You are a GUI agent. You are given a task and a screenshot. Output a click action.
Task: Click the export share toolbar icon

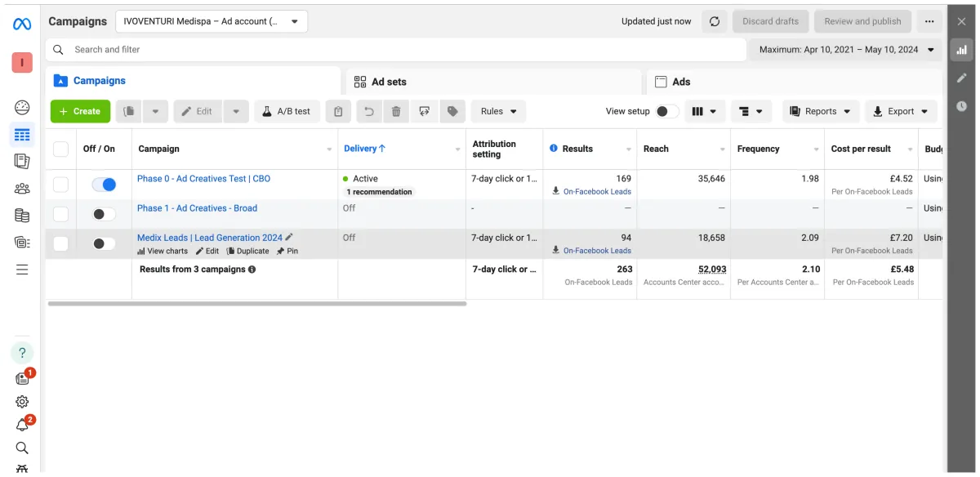tap(424, 111)
